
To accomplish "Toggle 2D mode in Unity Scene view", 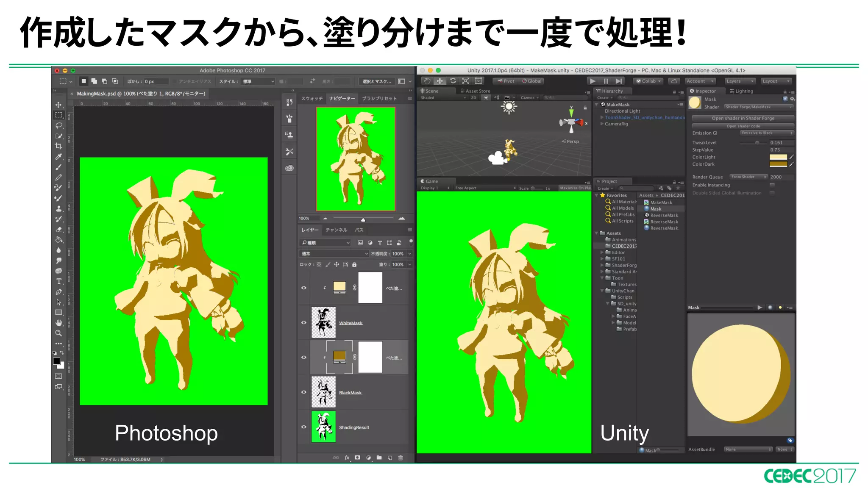I will point(474,98).
